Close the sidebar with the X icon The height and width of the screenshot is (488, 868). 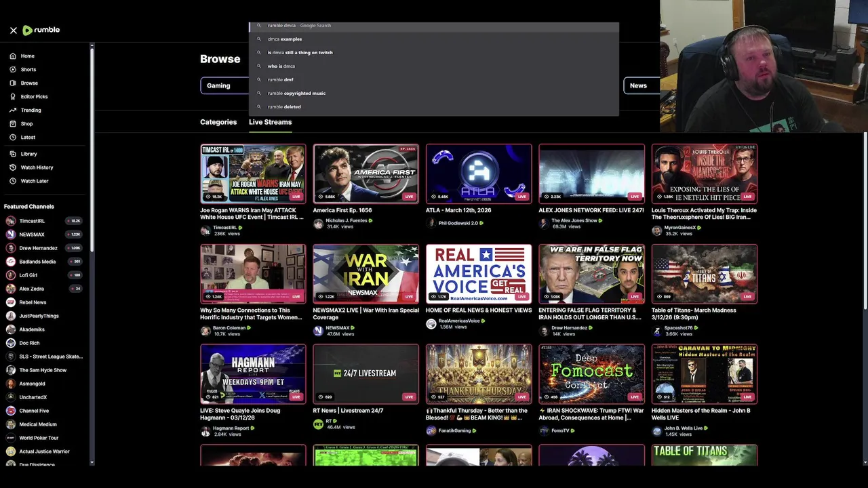click(13, 30)
